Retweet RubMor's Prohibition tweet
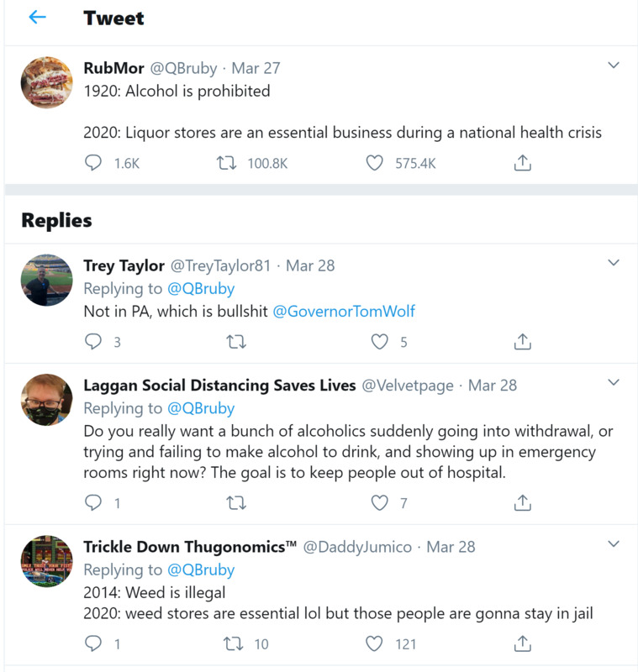This screenshot has height=672, width=638. pos(225,163)
